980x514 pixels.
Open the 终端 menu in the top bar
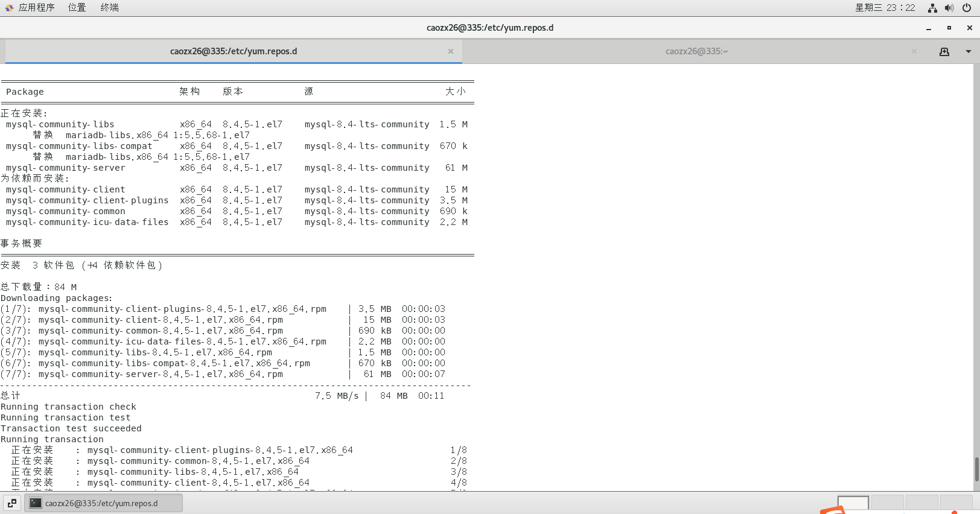(109, 7)
